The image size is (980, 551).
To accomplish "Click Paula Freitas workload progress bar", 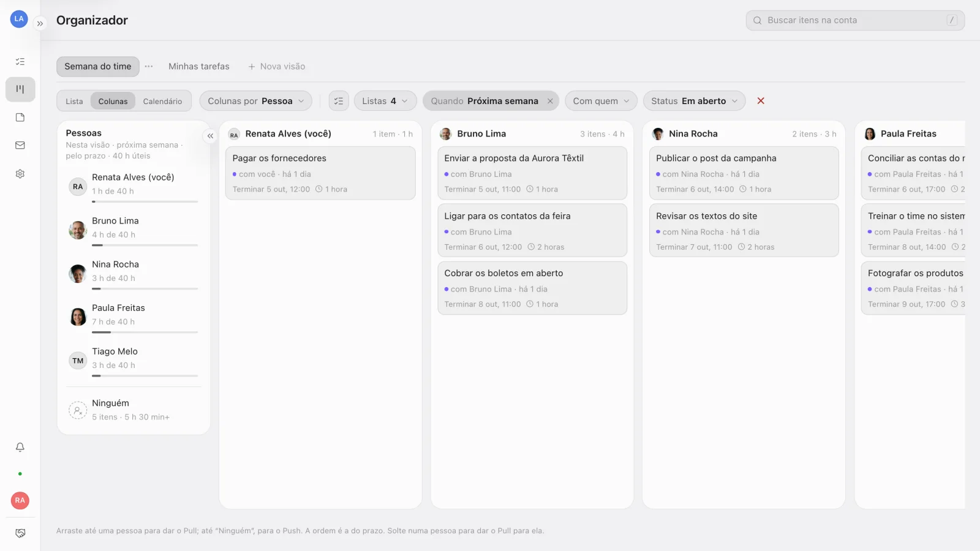I will (x=145, y=332).
